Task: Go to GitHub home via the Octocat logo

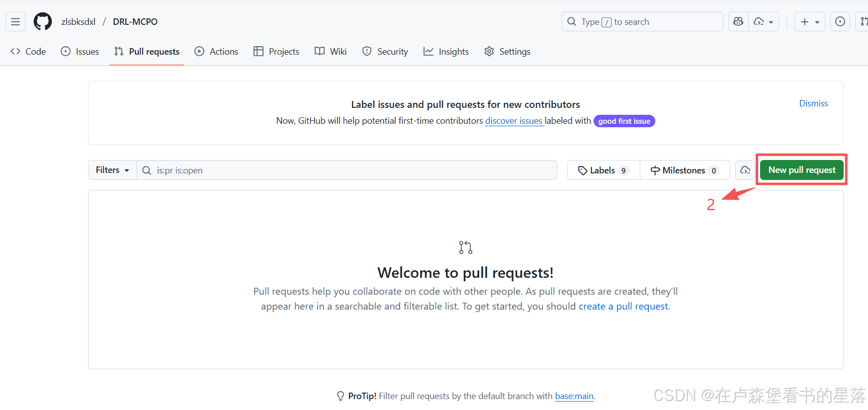Action: [43, 22]
